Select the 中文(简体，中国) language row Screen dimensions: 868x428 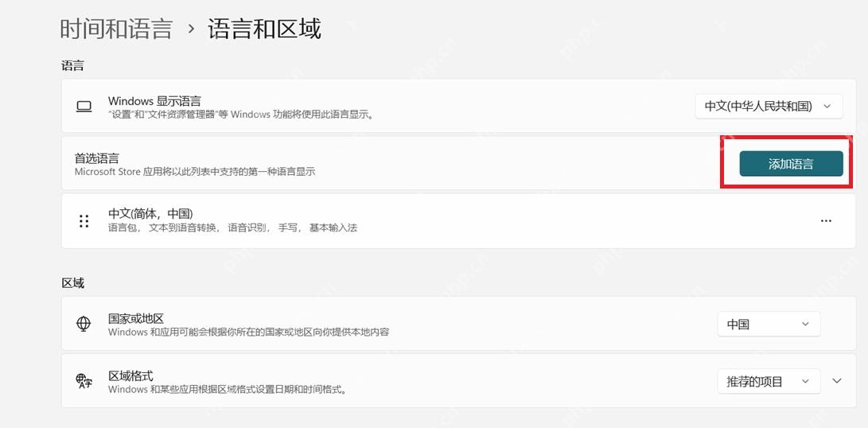(x=458, y=221)
